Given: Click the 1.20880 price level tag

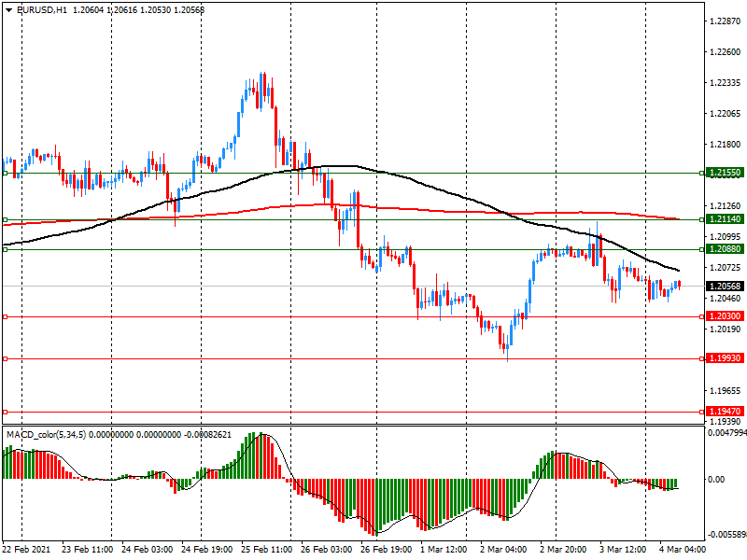Looking at the screenshot, I should [x=725, y=249].
